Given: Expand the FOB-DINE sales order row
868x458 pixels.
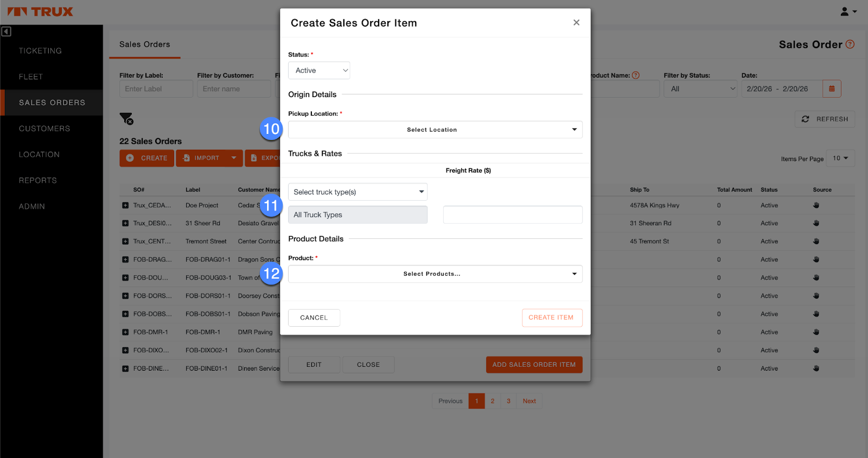Looking at the screenshot, I should (125, 368).
